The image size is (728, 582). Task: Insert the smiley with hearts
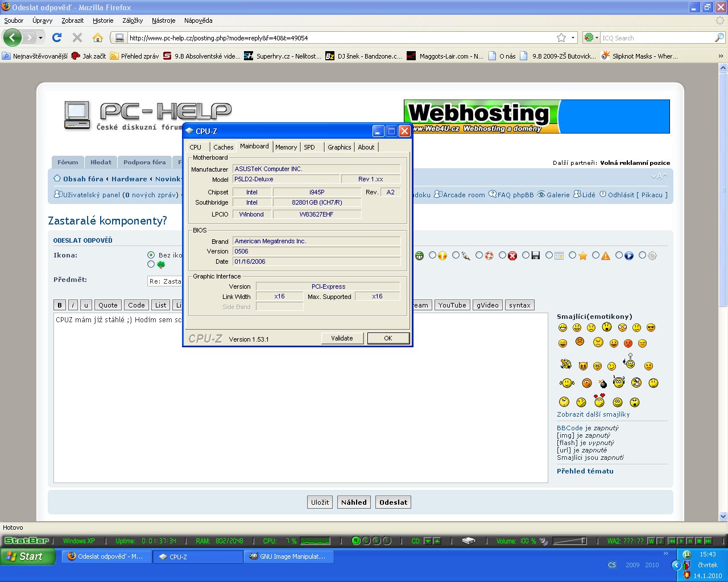tap(599, 400)
